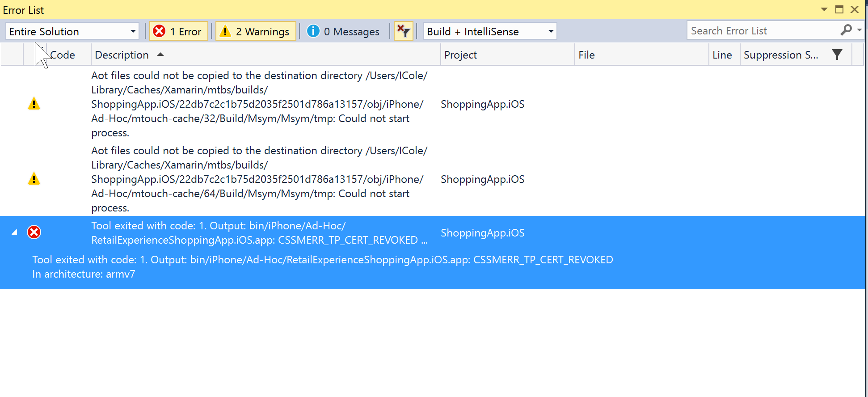The image size is (868, 397).
Task: Sort by the File column header
Action: tap(641, 55)
